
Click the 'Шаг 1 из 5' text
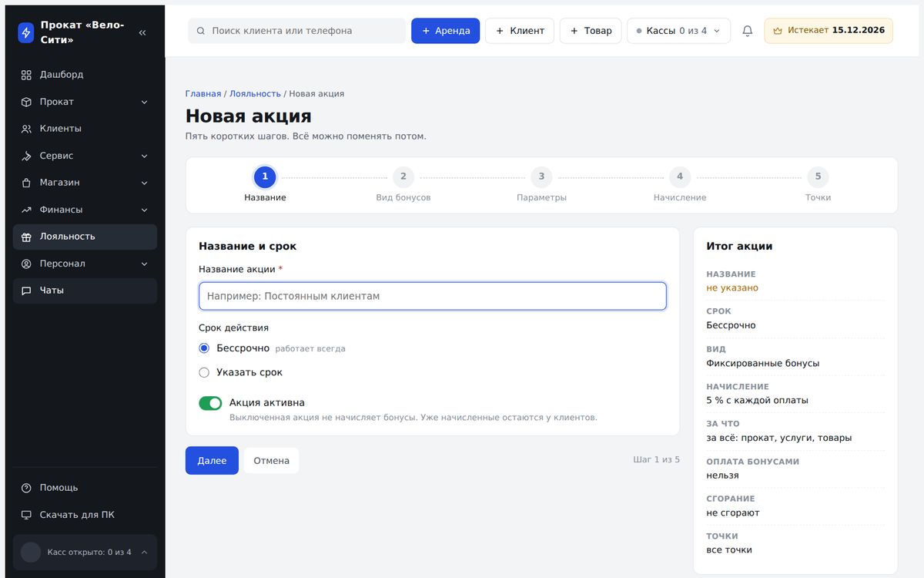point(657,460)
